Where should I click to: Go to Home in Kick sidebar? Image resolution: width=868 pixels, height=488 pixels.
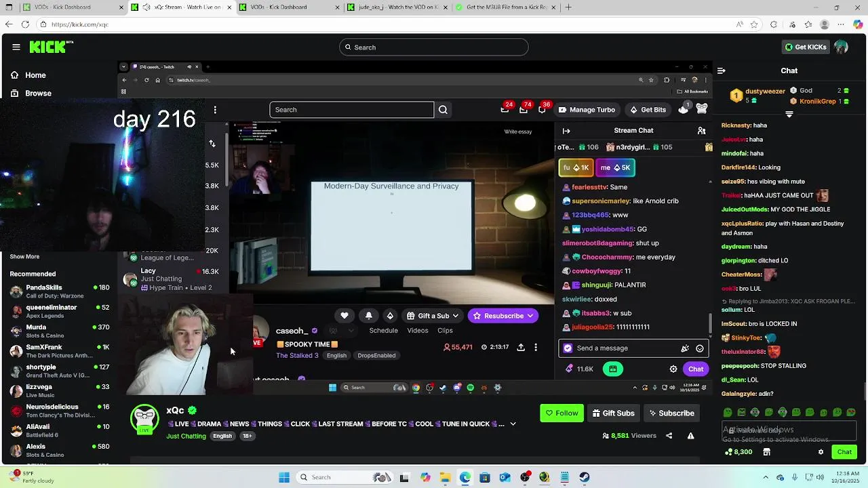[28, 75]
